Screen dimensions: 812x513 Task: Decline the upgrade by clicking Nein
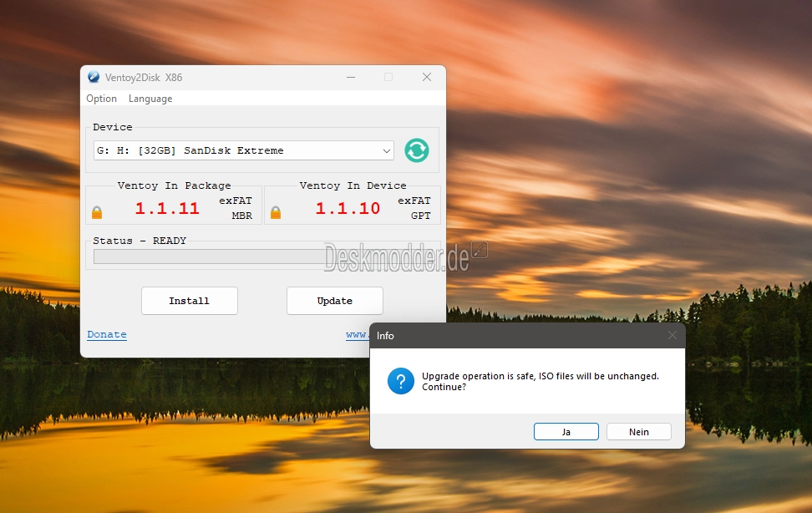[639, 432]
